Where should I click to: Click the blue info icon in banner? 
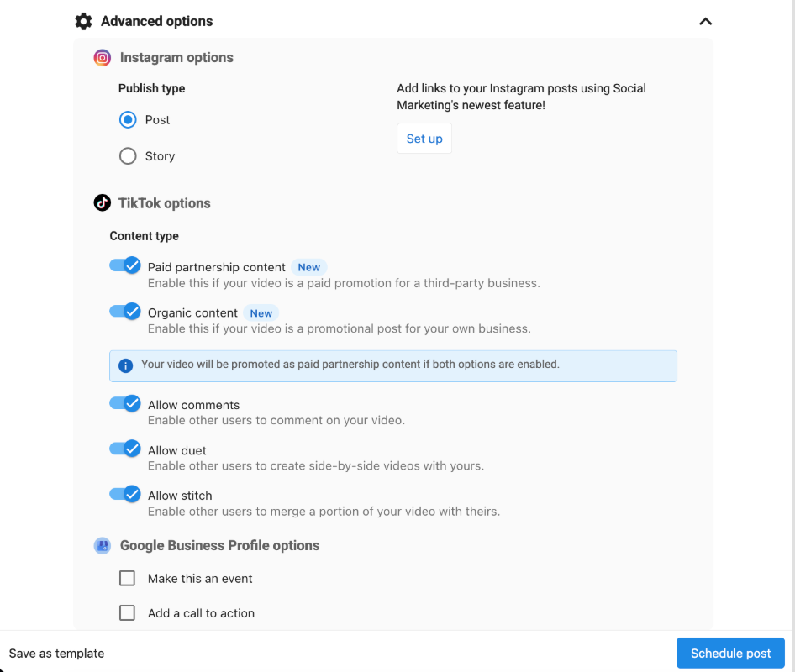[x=126, y=365]
